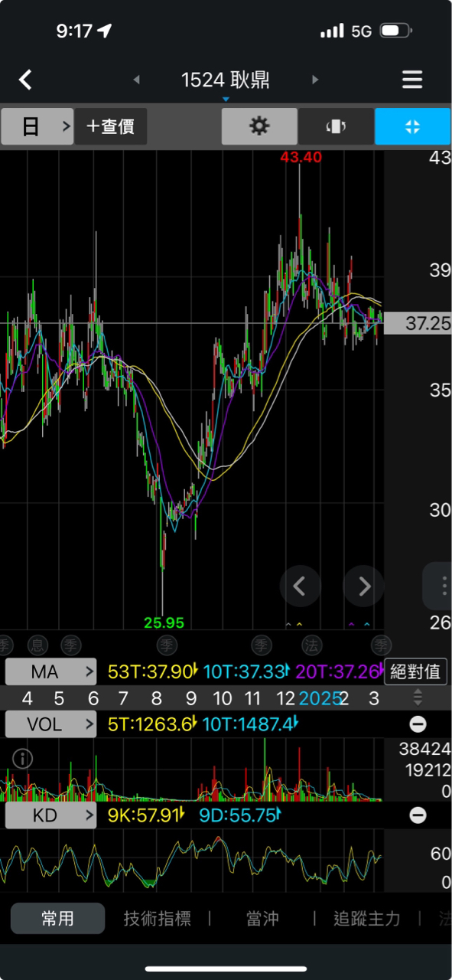
Task: Tap the 20T:37.26 moving average value
Action: pyautogui.click(x=337, y=672)
